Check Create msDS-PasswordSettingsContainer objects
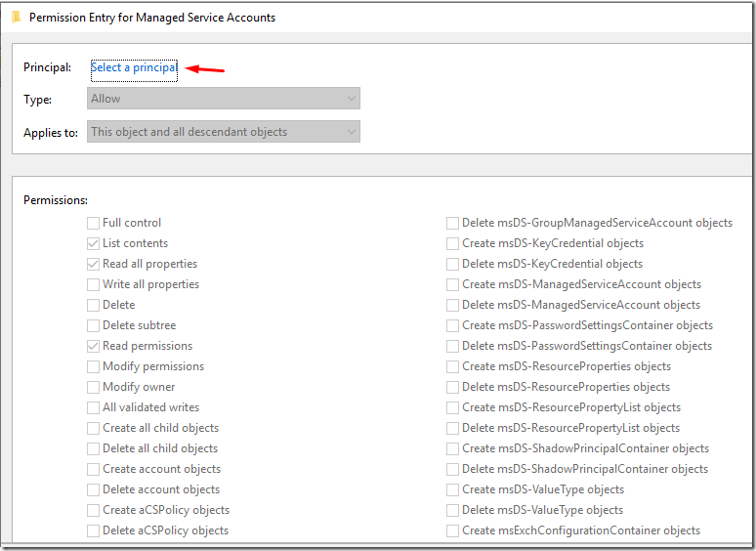The height and width of the screenshot is (551, 756). pos(452,325)
